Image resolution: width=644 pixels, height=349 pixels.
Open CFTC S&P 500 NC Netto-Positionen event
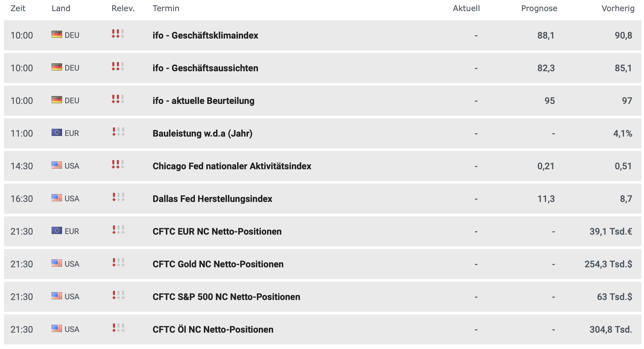click(226, 297)
